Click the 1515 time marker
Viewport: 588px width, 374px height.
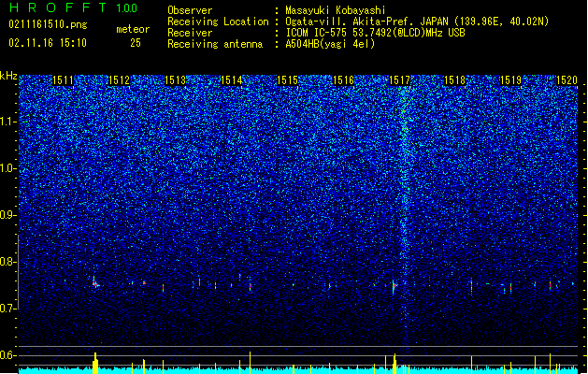tap(287, 80)
